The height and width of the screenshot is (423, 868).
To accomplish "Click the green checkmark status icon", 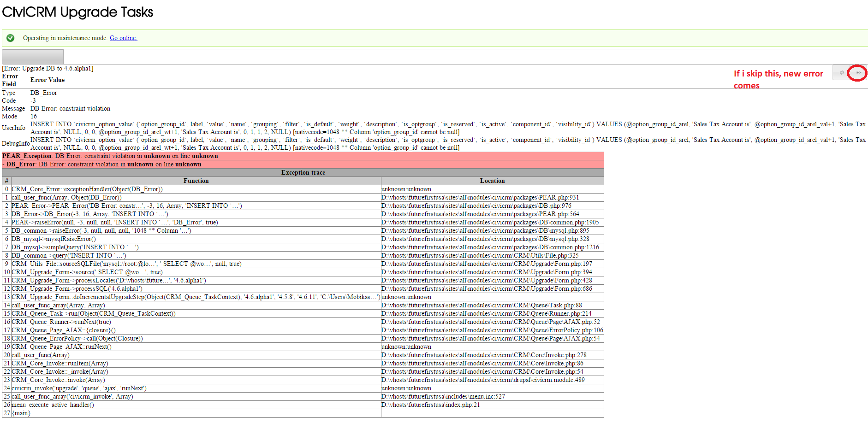I will click(10, 38).
